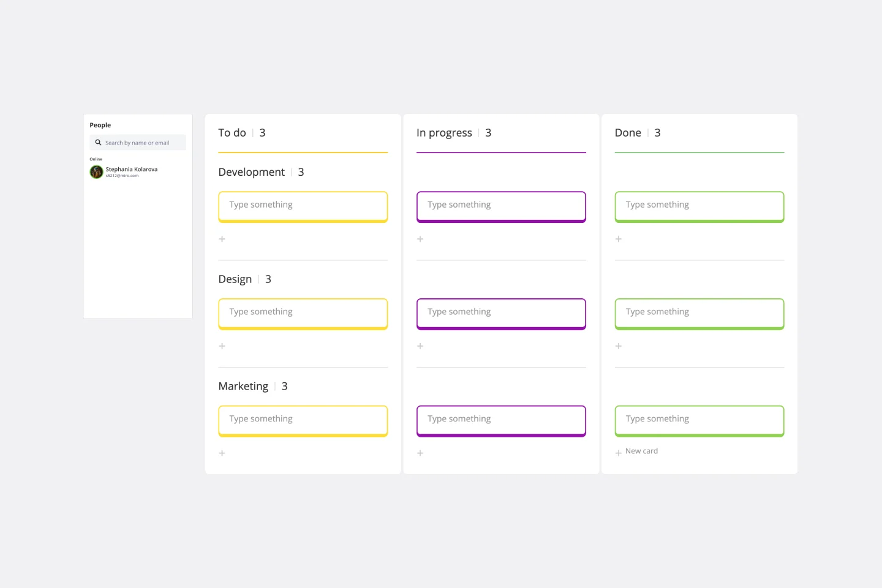Click the Type something field under Development
The height and width of the screenshot is (588, 882).
click(303, 205)
